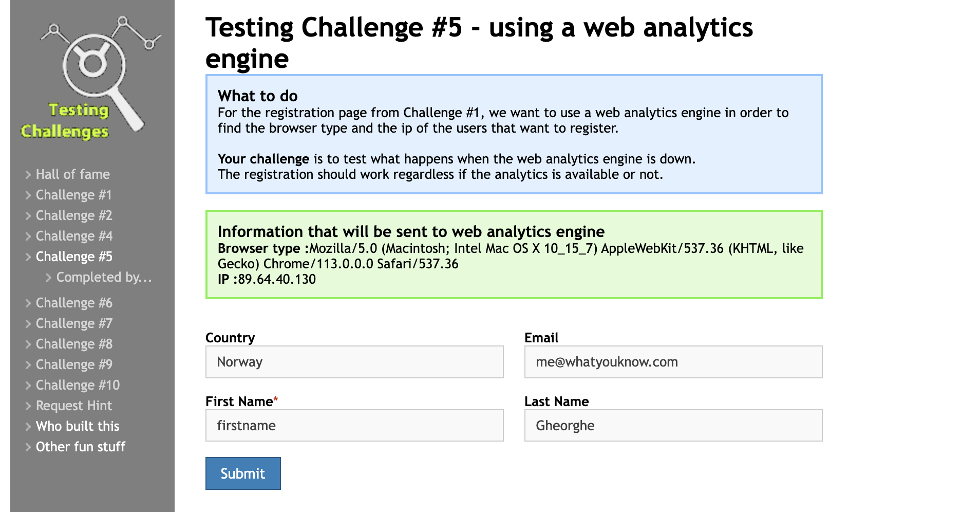Select Challenge #5 in the menu
980x512 pixels.
[74, 257]
